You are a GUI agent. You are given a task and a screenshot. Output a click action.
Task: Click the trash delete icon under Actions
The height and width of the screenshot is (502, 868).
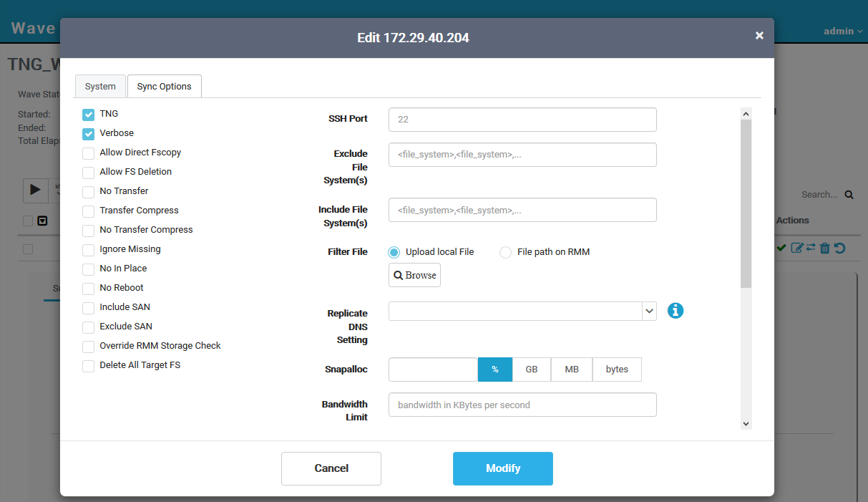click(x=824, y=248)
